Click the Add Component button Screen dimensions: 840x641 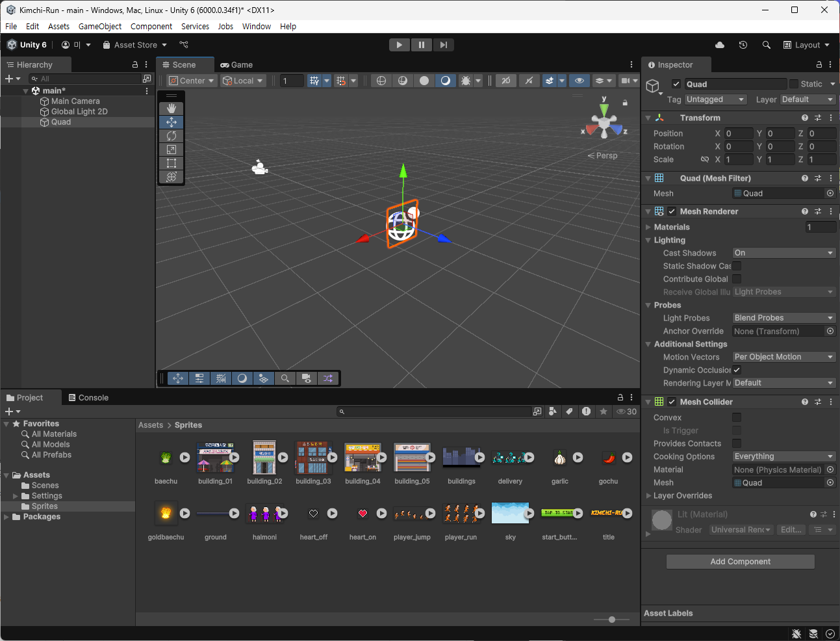(741, 562)
